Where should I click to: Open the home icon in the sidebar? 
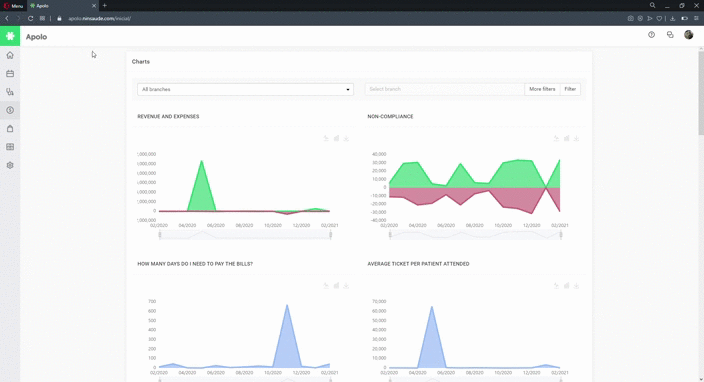click(x=10, y=55)
